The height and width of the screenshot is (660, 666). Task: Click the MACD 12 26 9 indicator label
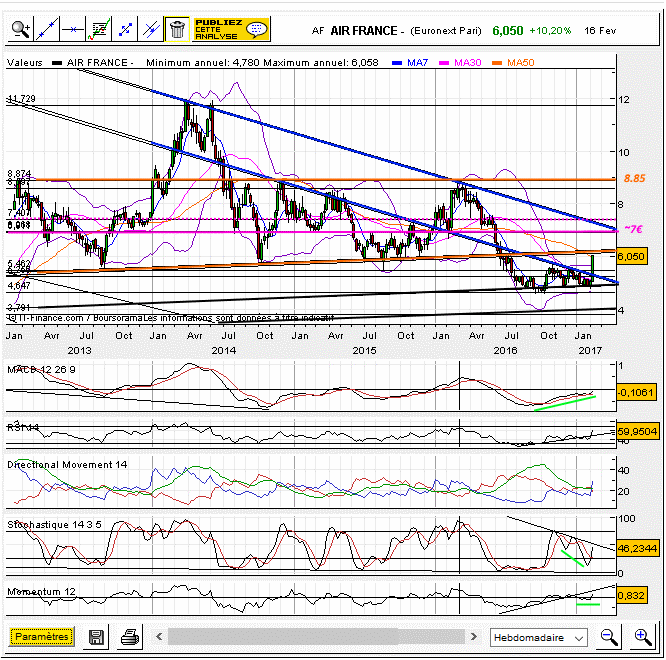[x=41, y=369]
